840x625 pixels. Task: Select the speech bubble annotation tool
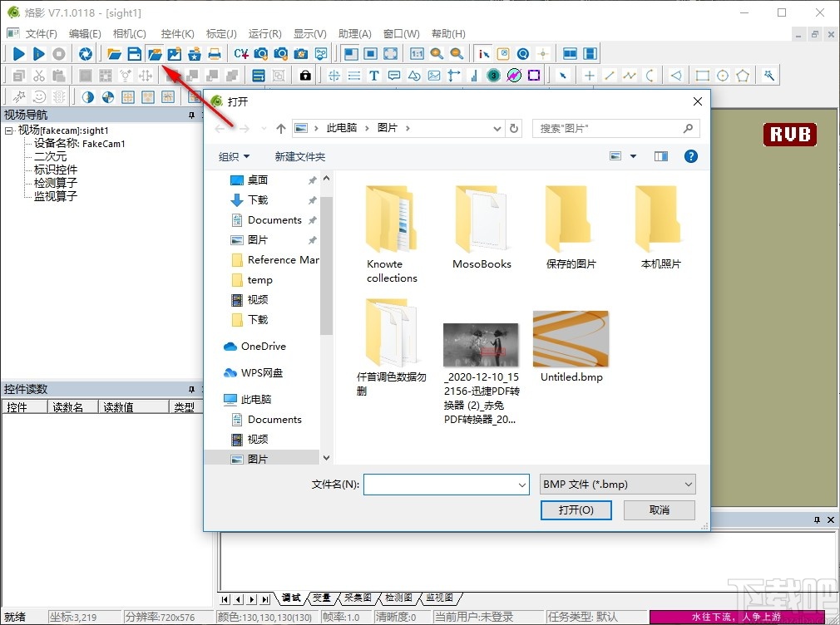point(394,76)
